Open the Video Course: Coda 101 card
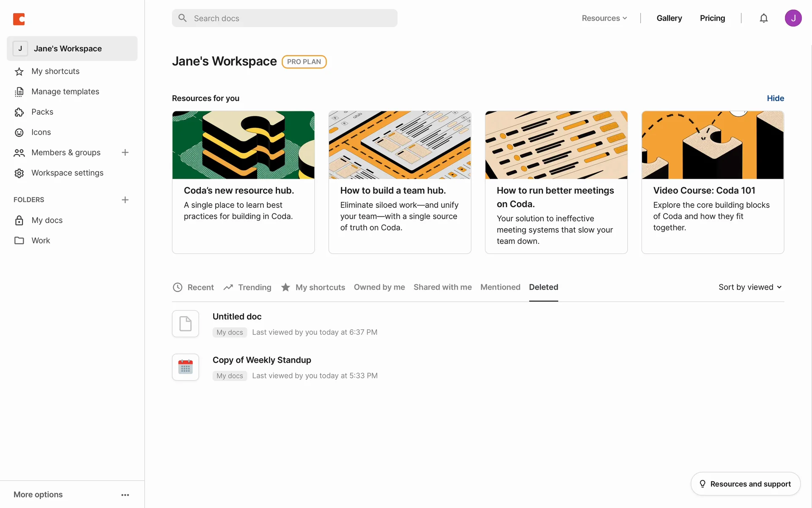 tap(712, 182)
